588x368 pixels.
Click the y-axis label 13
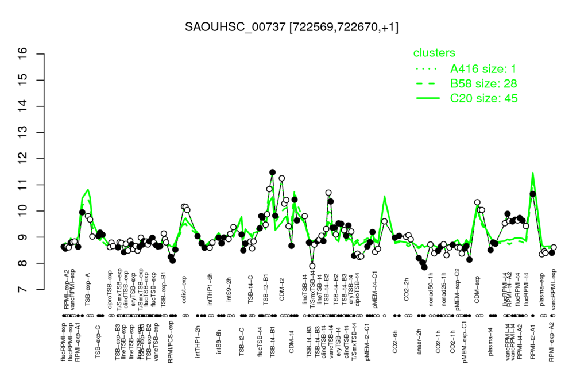[23, 133]
